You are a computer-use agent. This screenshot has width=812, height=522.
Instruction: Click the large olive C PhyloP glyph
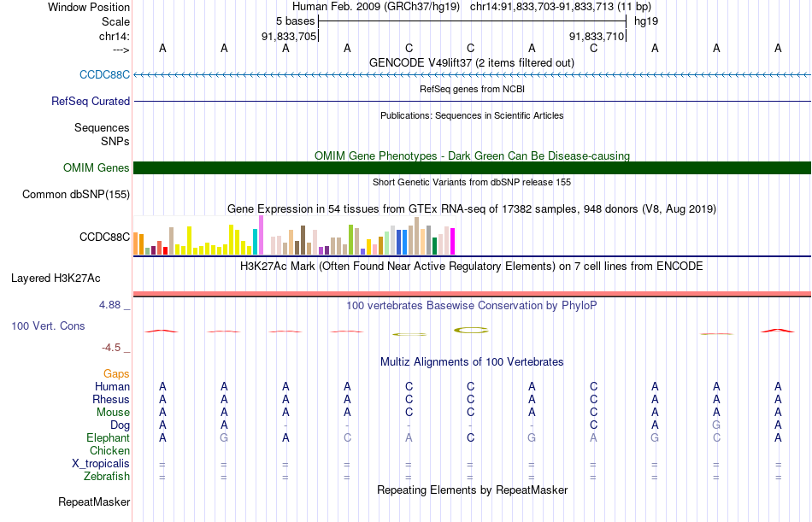(x=471, y=330)
